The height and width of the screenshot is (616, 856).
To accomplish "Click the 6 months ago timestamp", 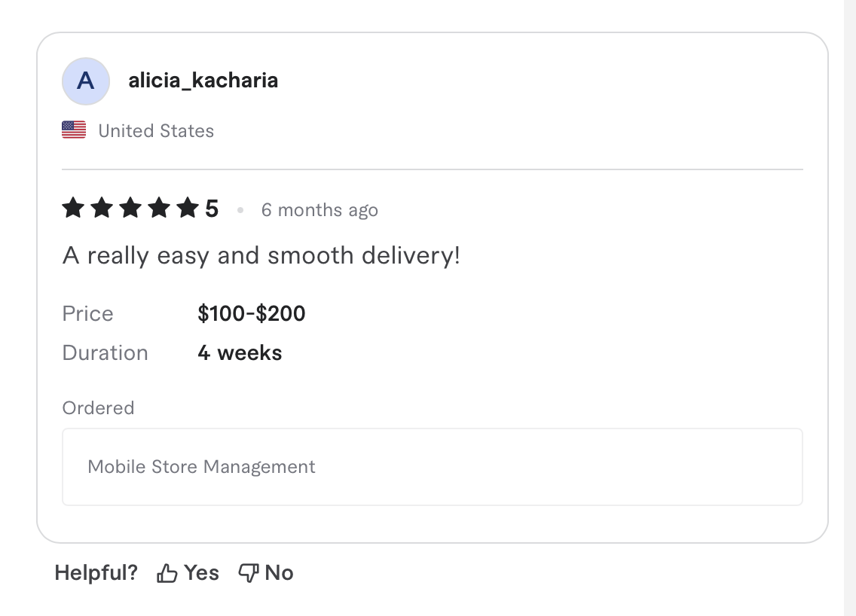I will click(x=319, y=210).
